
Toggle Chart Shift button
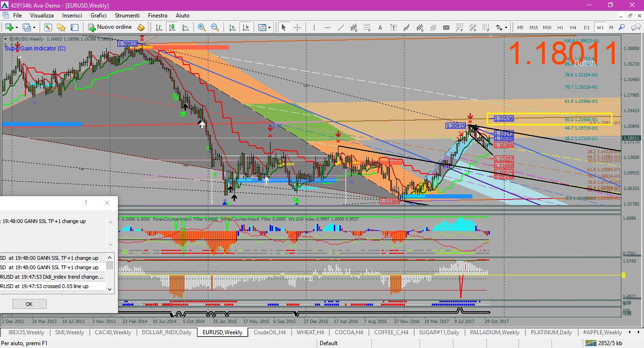click(245, 27)
